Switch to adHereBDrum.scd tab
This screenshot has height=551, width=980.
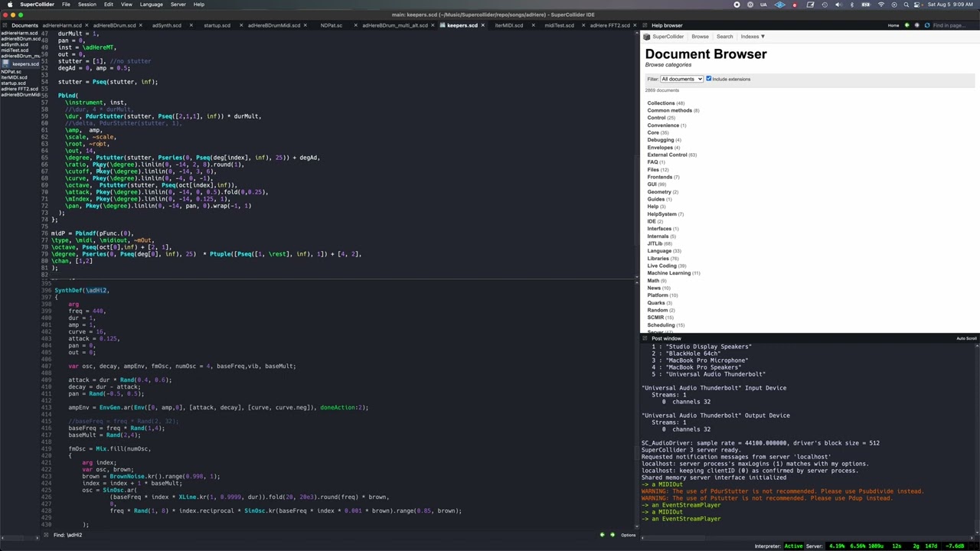click(114, 25)
